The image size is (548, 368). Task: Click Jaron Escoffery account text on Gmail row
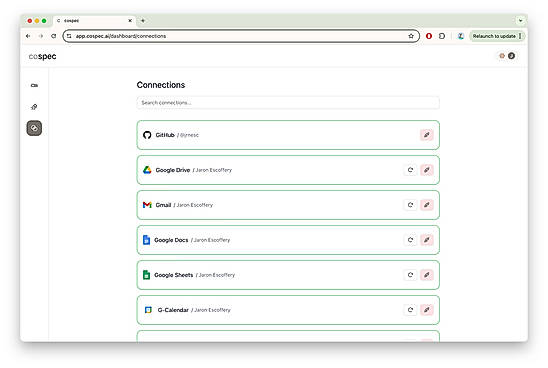tap(195, 205)
